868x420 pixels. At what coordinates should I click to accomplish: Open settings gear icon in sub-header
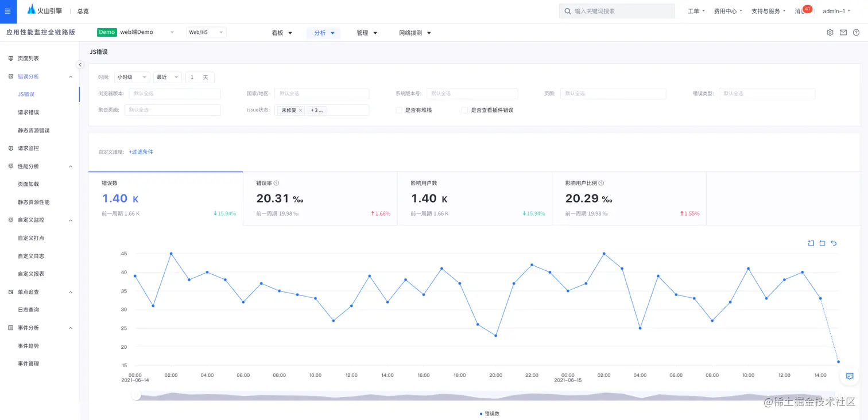tap(830, 33)
